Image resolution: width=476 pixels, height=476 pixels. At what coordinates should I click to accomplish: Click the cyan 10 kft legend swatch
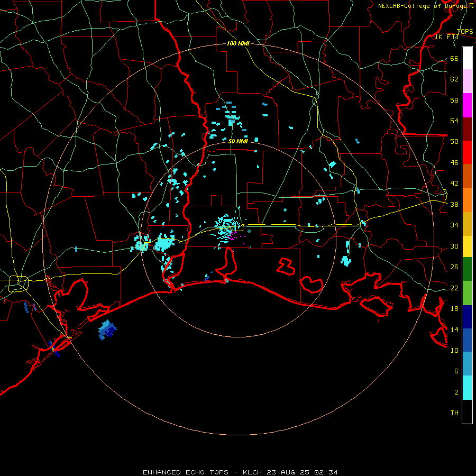coord(467,388)
